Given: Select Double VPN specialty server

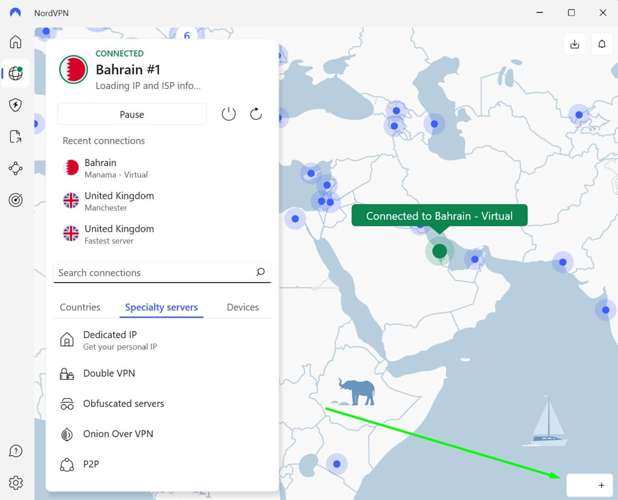Looking at the screenshot, I should [110, 373].
